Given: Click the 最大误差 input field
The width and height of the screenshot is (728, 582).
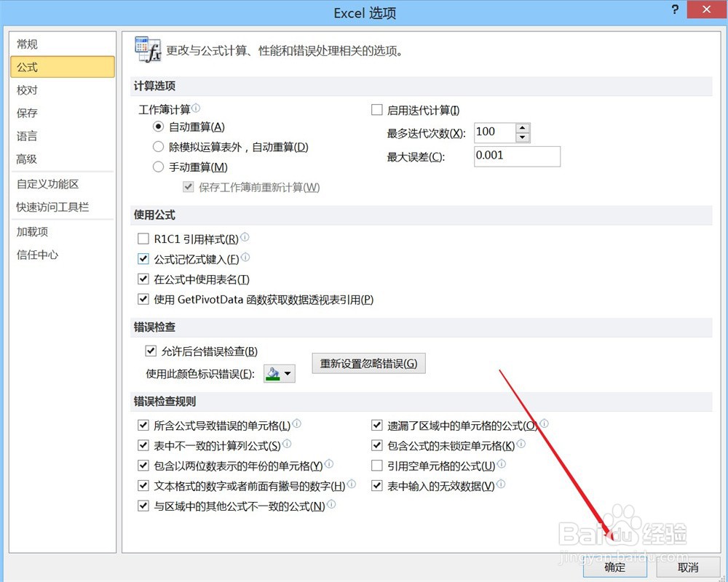Looking at the screenshot, I should point(517,156).
